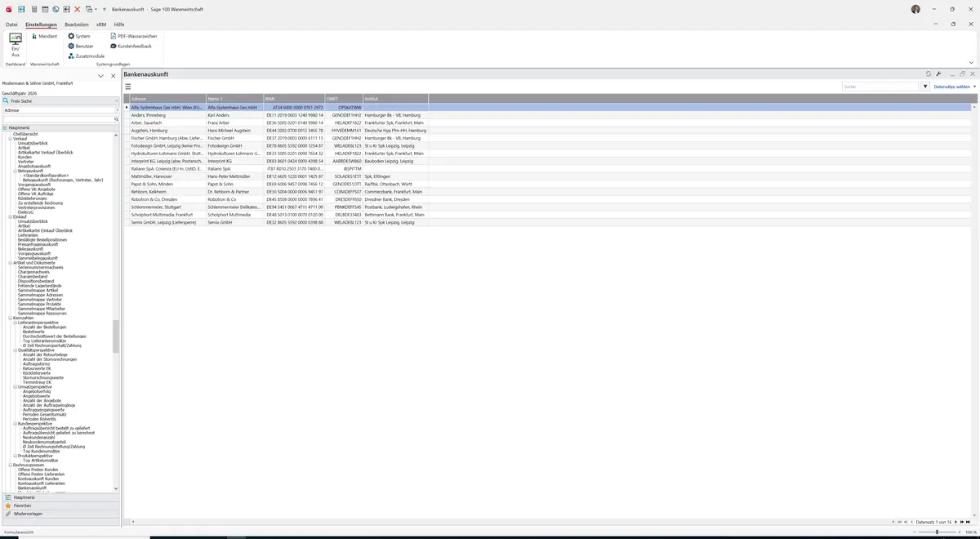
Task: Open the Zusatzmodule icon
Action: [71, 56]
